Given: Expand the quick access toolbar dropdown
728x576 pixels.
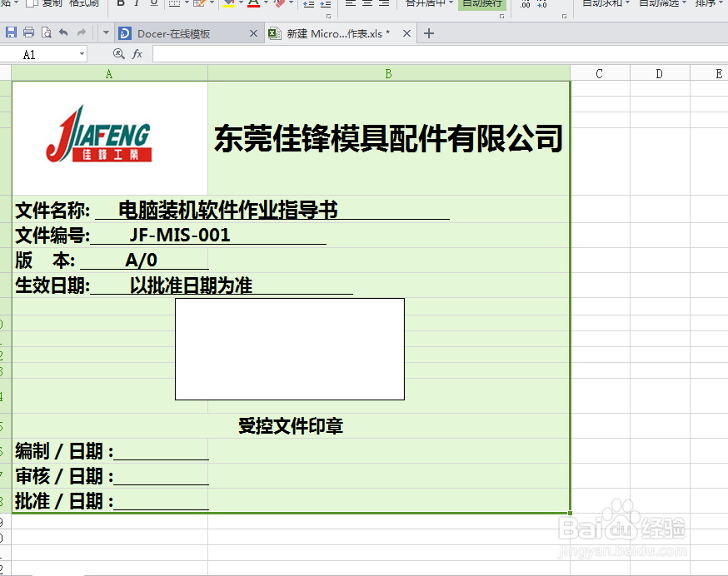Looking at the screenshot, I should (106, 33).
